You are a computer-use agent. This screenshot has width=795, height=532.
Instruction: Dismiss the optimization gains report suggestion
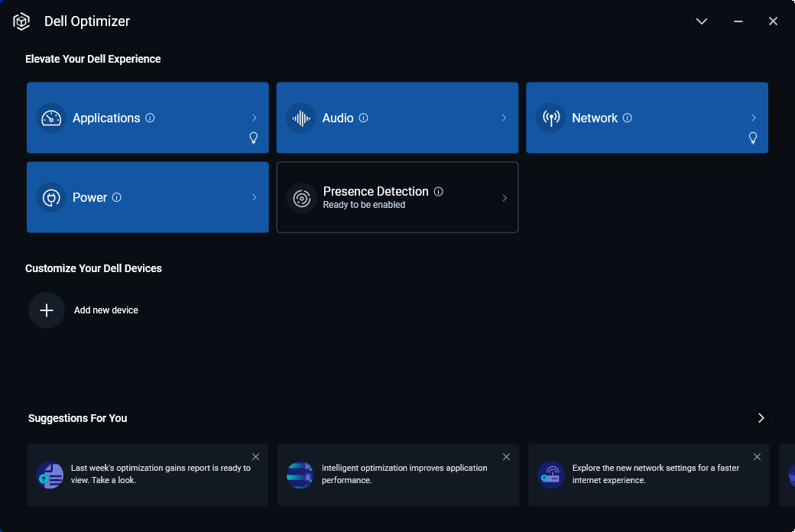click(255, 457)
